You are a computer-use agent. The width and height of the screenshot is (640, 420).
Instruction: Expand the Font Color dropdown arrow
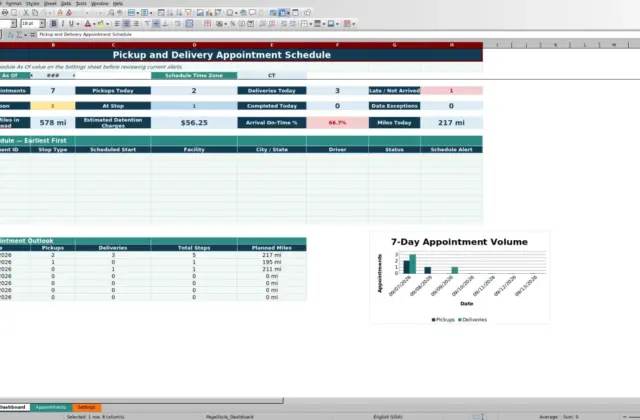[94, 24]
